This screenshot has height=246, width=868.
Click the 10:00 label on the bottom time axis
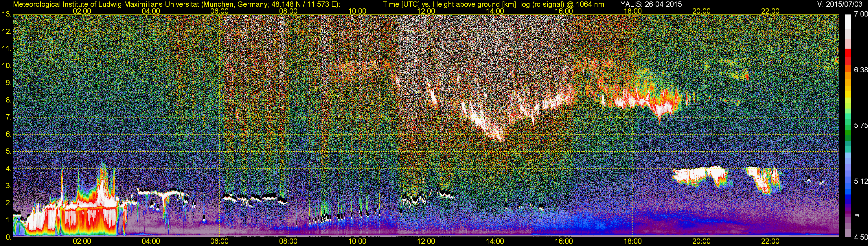coord(357,241)
